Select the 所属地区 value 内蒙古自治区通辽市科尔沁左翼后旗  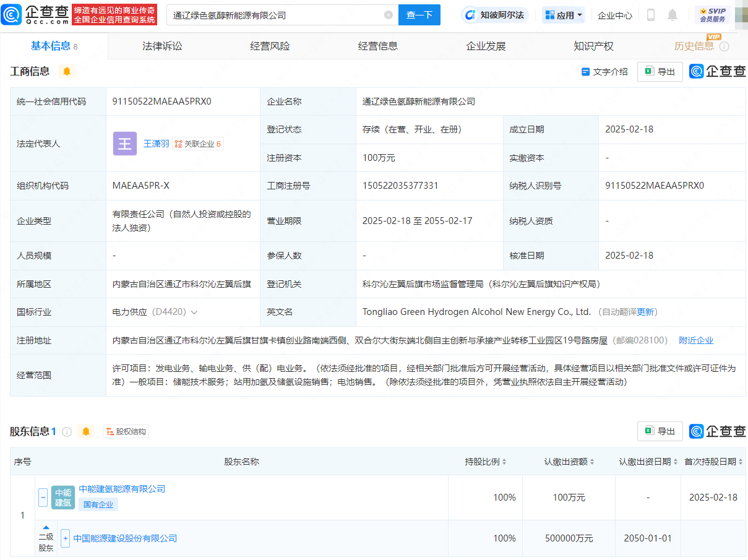click(x=182, y=284)
